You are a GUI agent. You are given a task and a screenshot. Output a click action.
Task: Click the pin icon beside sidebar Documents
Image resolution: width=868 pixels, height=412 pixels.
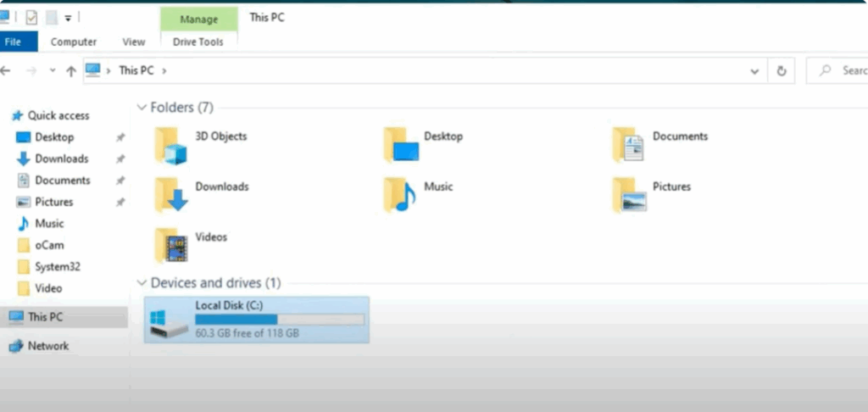click(x=120, y=181)
